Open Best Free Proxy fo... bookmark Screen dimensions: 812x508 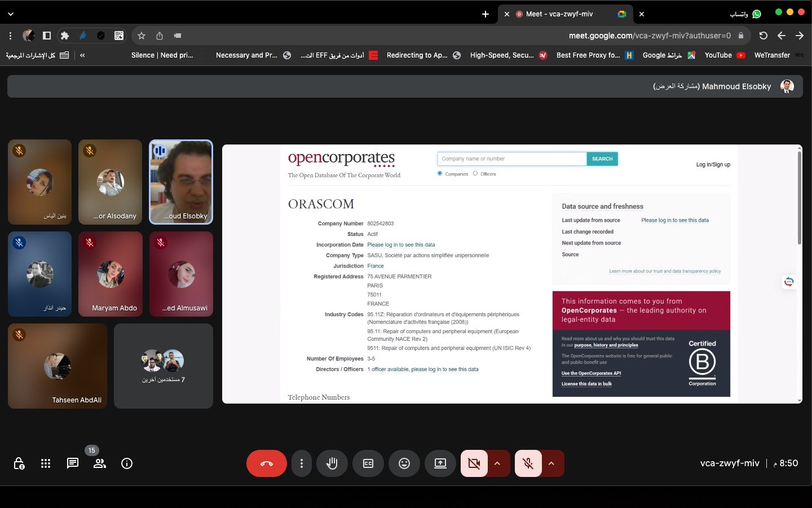(x=595, y=55)
